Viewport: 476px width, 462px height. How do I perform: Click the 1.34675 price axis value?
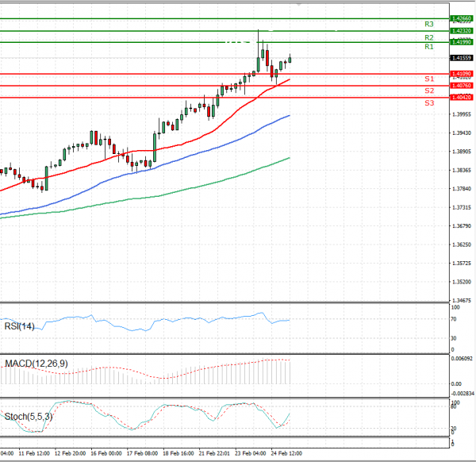tap(462, 300)
